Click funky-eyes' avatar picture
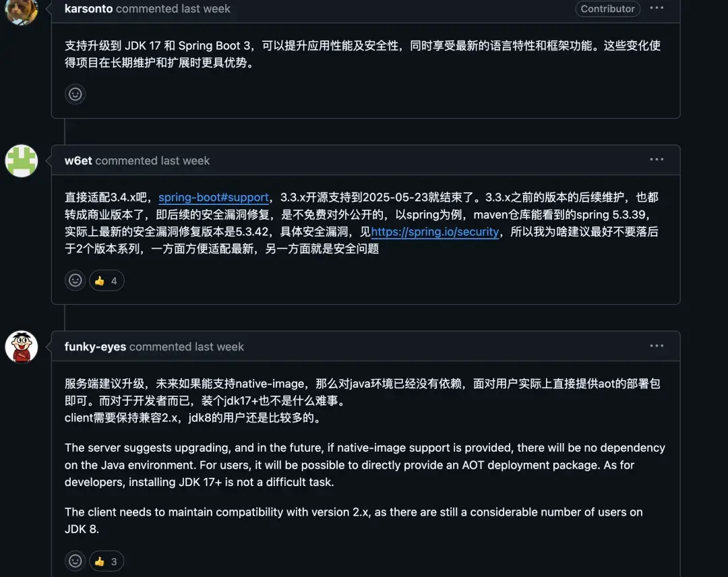This screenshot has height=577, width=728. [x=21, y=347]
